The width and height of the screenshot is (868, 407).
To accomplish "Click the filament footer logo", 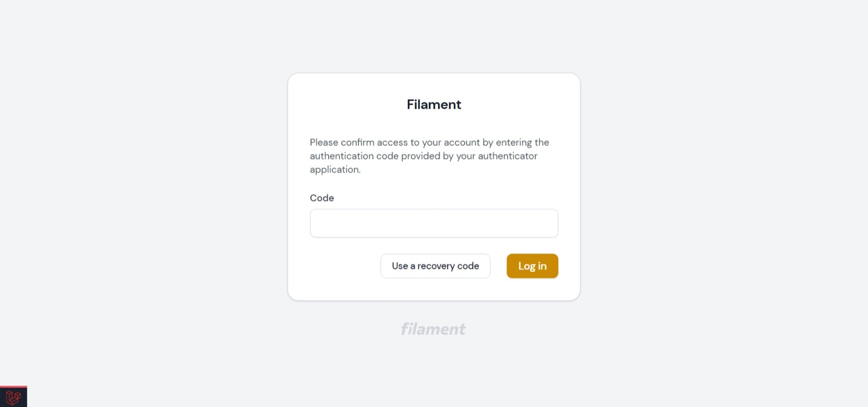I will [x=433, y=329].
